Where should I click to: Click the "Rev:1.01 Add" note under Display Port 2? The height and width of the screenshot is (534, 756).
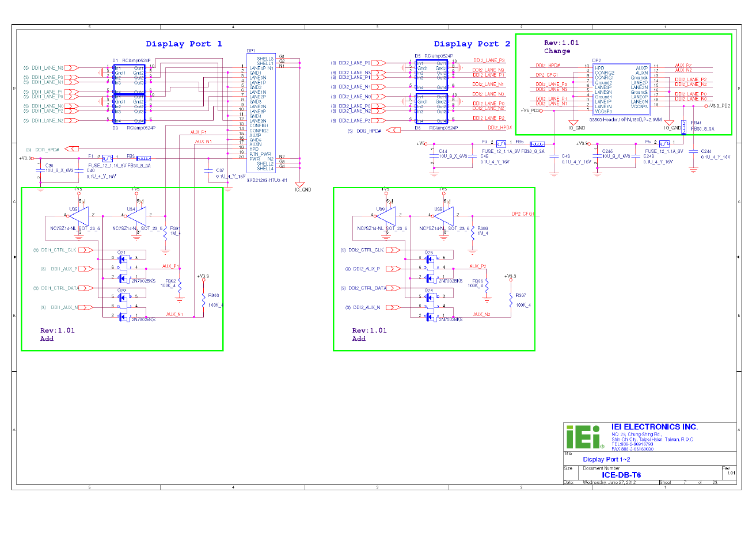pos(370,334)
